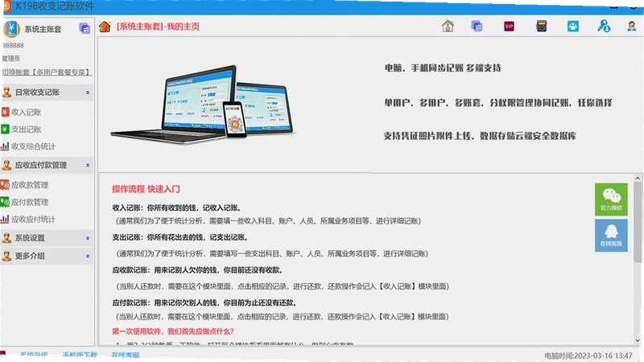Click the 支出记账：你所有花出去的钱 line

click(x=180, y=237)
